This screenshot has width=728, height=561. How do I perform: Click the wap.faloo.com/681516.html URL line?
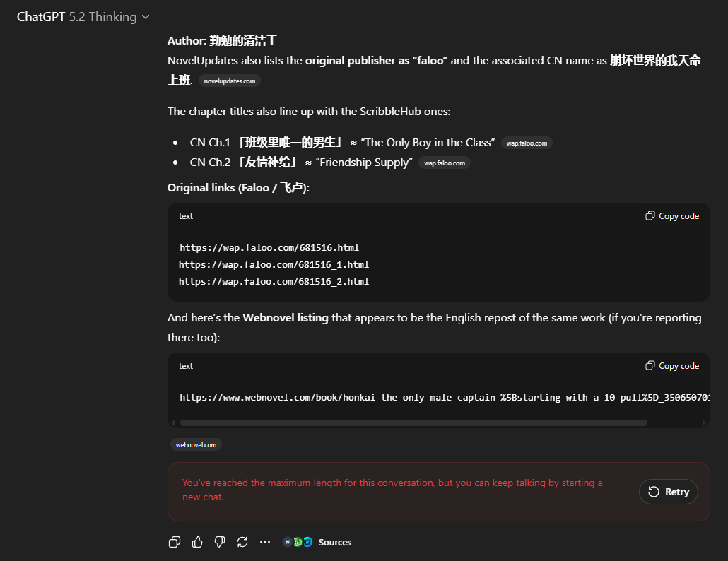269,247
